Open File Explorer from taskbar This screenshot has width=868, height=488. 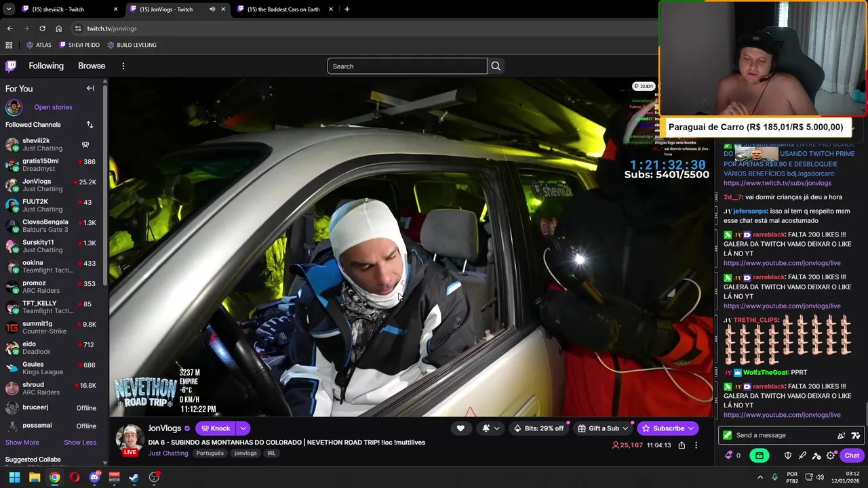click(x=35, y=477)
